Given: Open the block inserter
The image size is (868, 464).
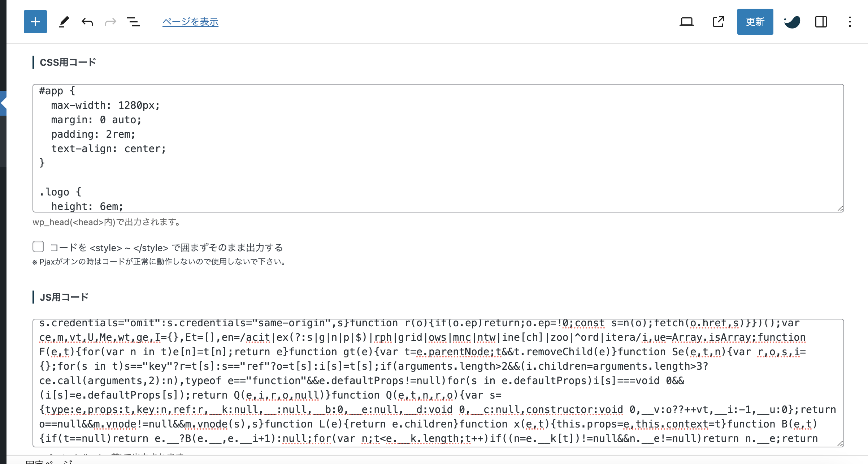Looking at the screenshot, I should (x=35, y=22).
